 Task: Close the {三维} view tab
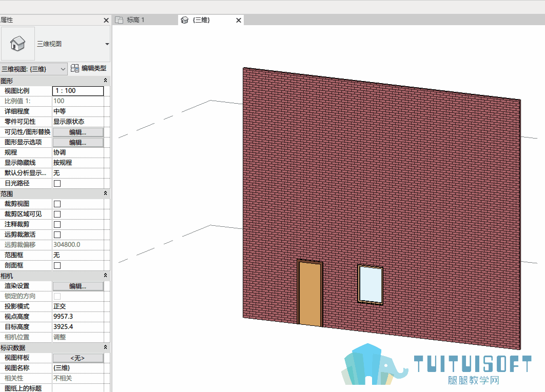[x=239, y=21]
